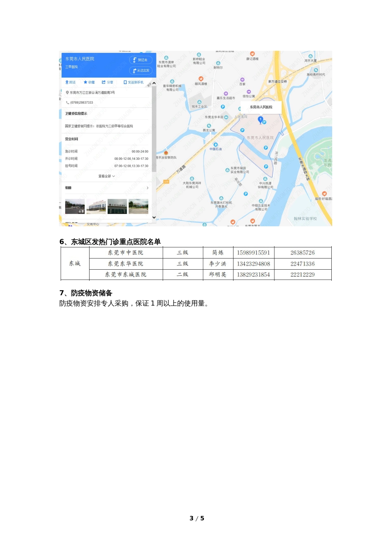This screenshot has height=555, width=392.
Task: Click the 营业时间 section heading
Action: tap(71, 139)
